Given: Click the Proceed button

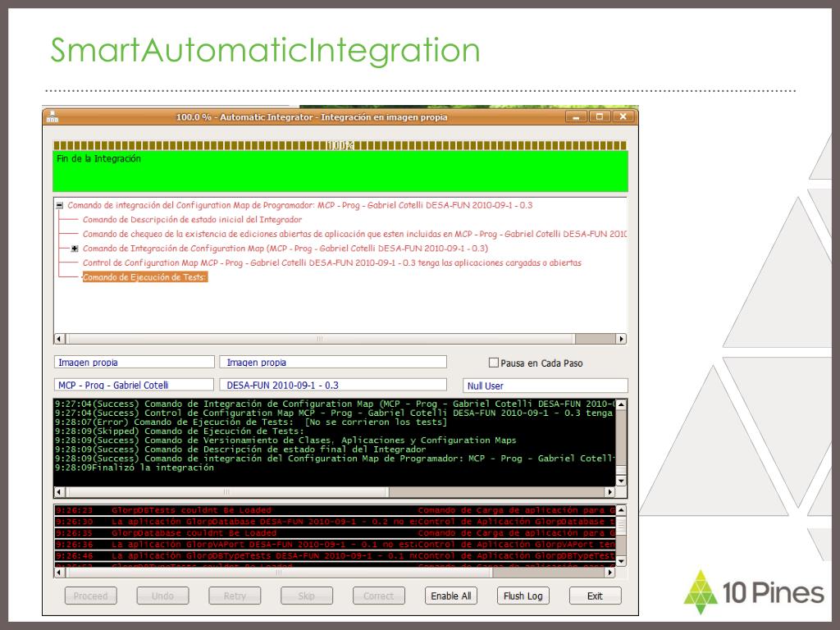Looking at the screenshot, I should pyautogui.click(x=90, y=596).
